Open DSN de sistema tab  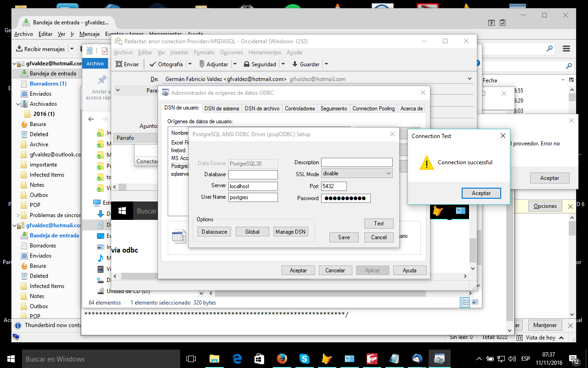[x=221, y=109]
